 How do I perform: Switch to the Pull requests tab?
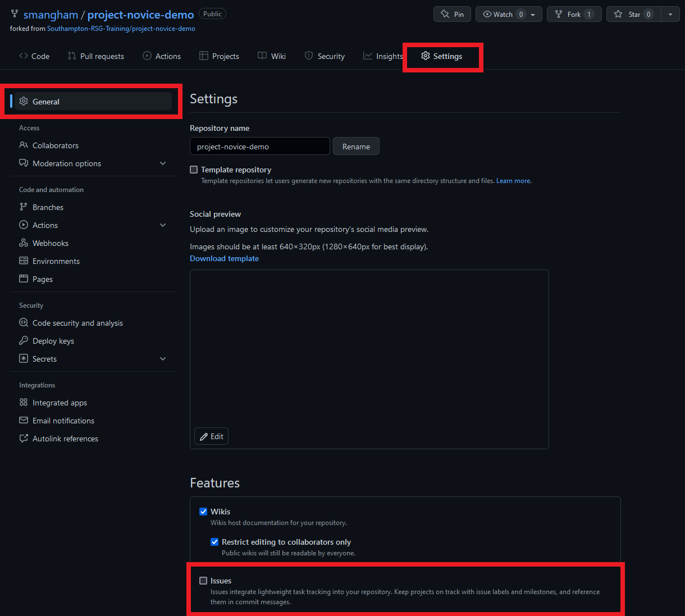[96, 56]
